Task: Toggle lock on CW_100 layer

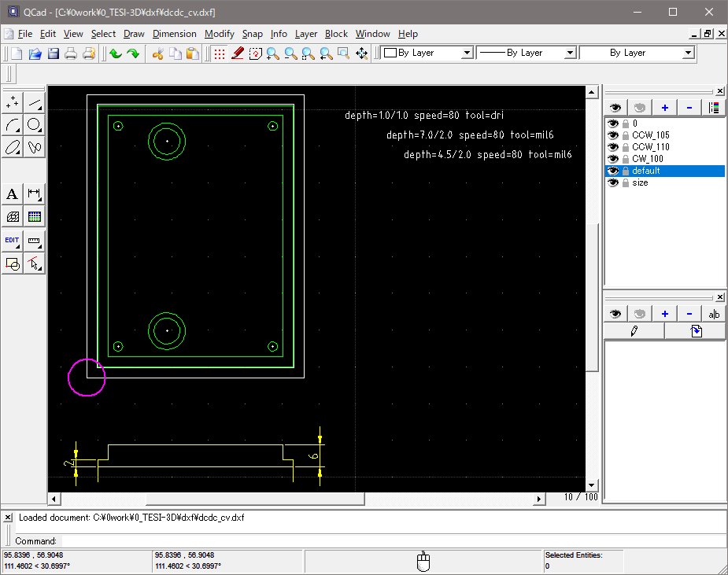Action: click(626, 159)
